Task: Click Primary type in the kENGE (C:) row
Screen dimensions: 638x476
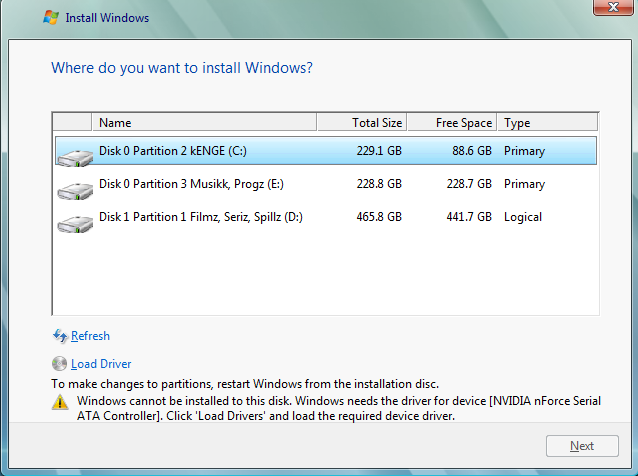Action: (524, 151)
